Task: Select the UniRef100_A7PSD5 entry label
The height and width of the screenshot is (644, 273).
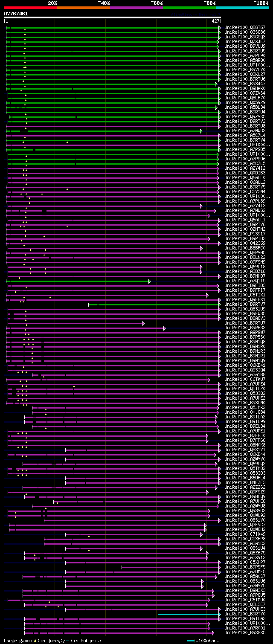Action: point(245,149)
